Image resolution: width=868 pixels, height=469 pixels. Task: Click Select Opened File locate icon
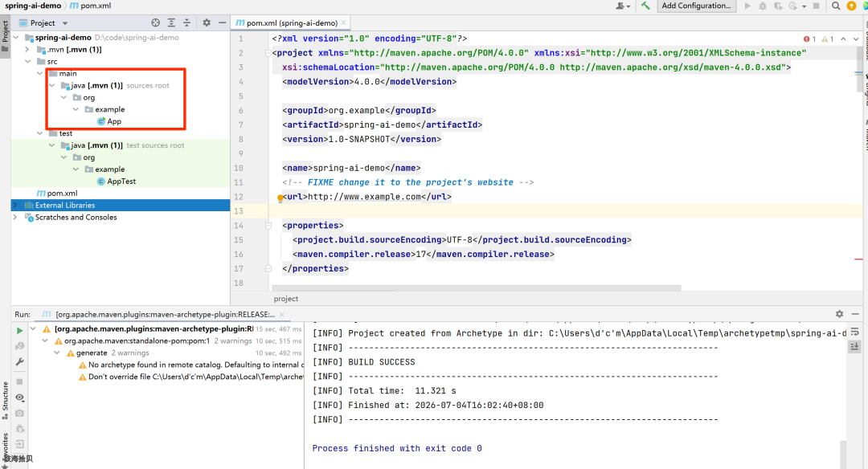pos(156,22)
